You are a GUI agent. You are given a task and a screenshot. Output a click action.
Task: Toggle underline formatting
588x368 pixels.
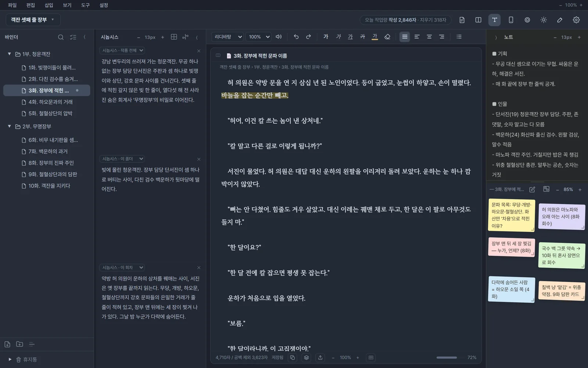point(350,37)
